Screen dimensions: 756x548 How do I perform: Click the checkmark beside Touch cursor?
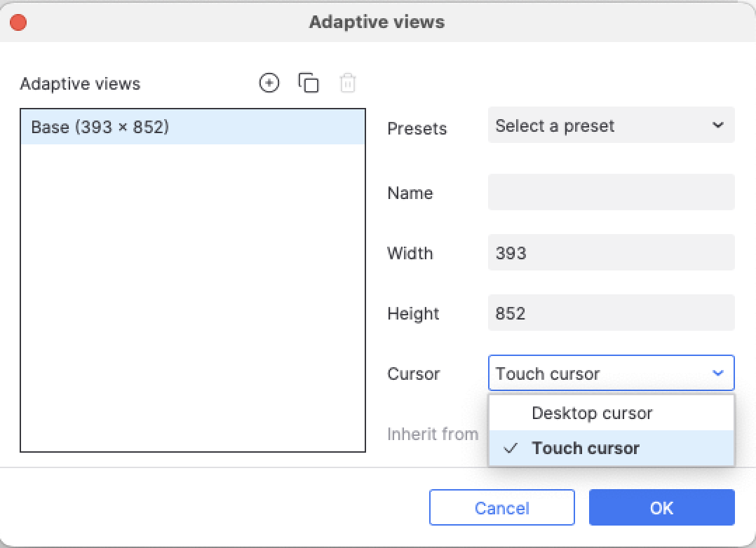click(511, 448)
